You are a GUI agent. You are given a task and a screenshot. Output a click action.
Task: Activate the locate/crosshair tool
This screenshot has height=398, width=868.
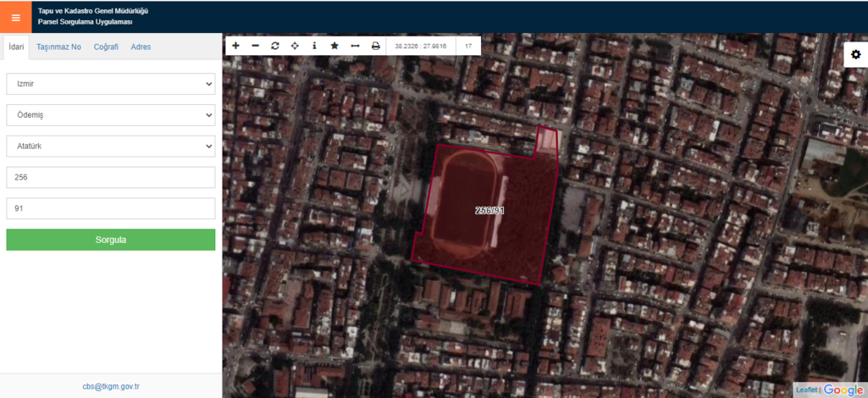point(295,46)
